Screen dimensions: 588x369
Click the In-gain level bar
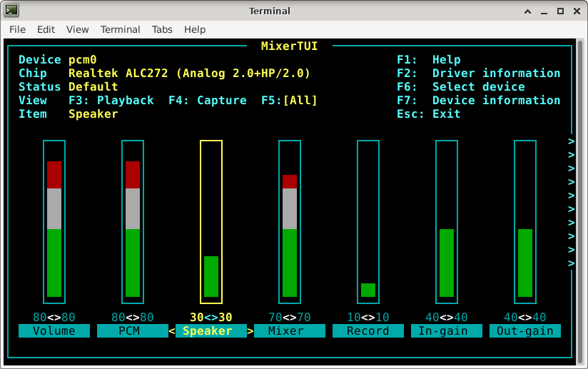click(447, 221)
